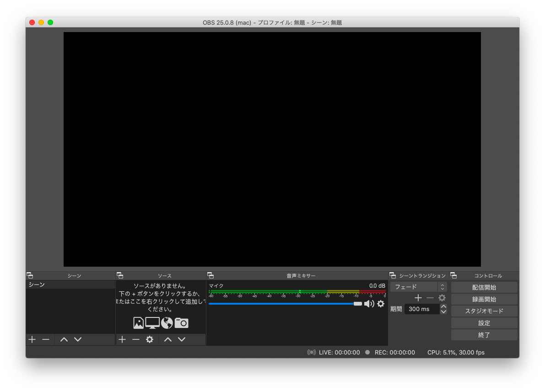Undock the コントロール panel icon
The image size is (545, 392).
[453, 275]
